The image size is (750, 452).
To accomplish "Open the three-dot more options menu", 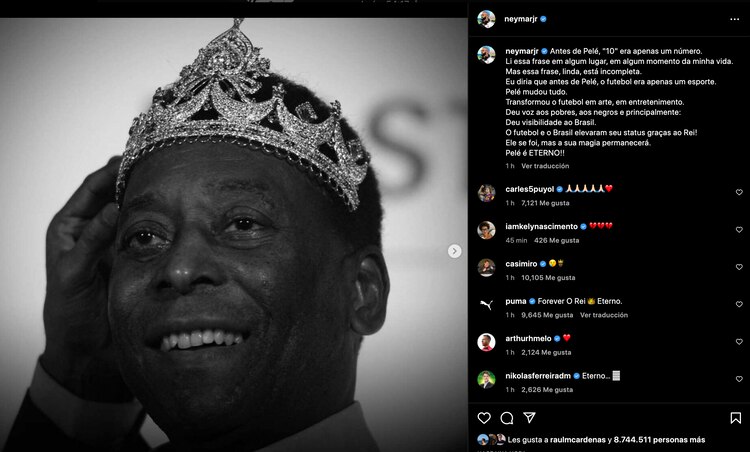I will (x=735, y=19).
